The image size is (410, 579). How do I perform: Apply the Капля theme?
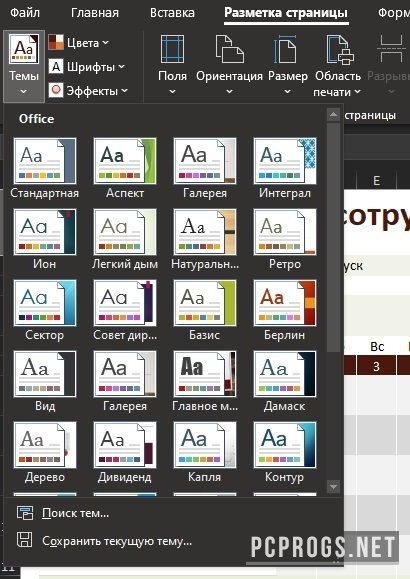[205, 453]
